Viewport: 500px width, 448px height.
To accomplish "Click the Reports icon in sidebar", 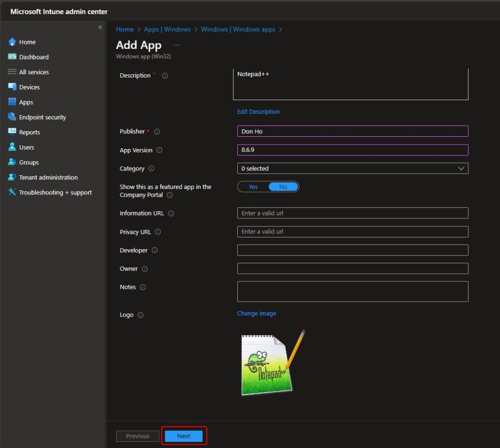I will 12,132.
